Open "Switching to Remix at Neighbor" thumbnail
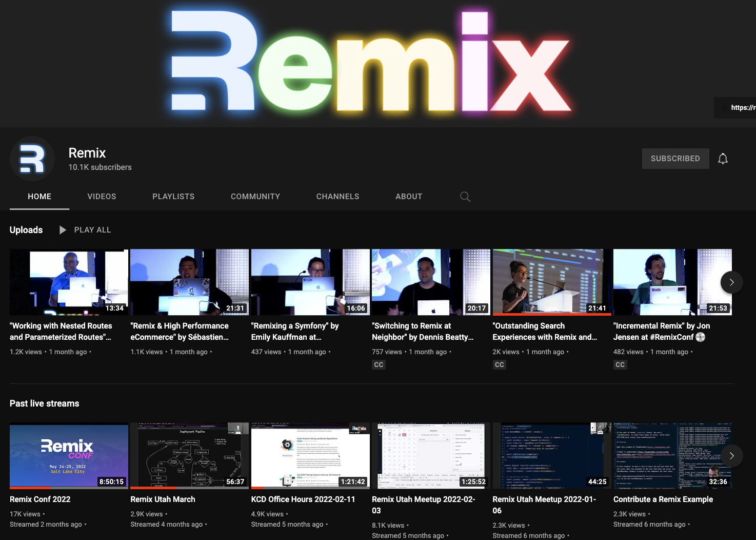Viewport: 756px width, 540px height. 431,282
